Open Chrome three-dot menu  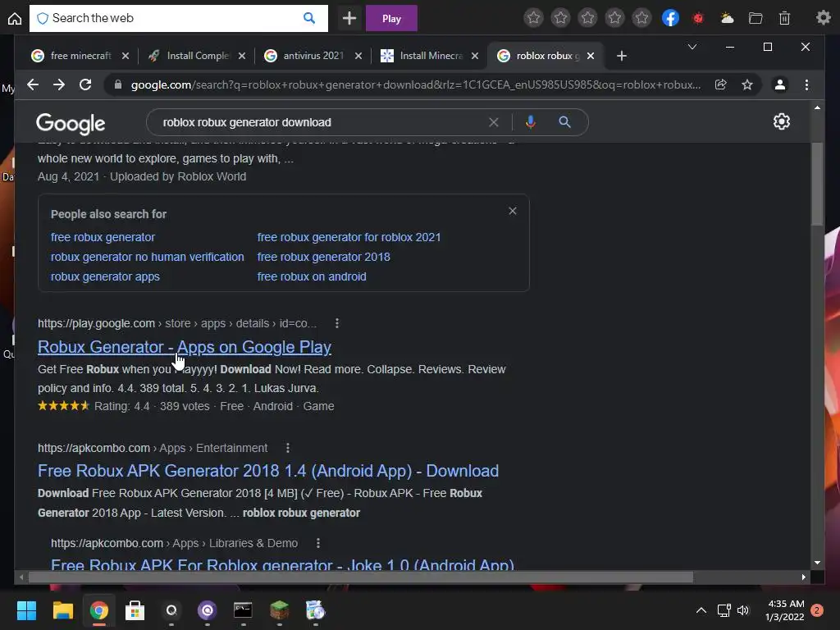[807, 84]
